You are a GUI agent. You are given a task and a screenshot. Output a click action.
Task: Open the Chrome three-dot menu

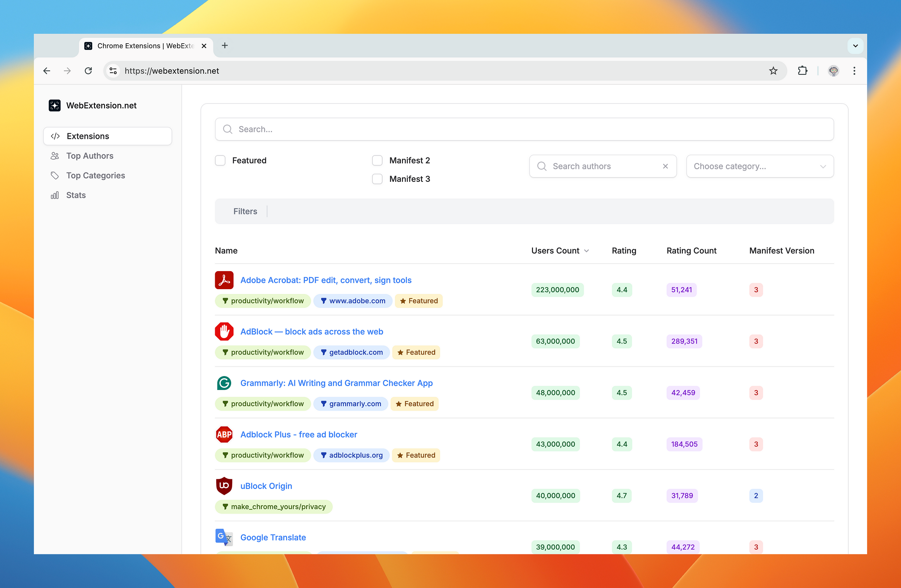tap(854, 71)
